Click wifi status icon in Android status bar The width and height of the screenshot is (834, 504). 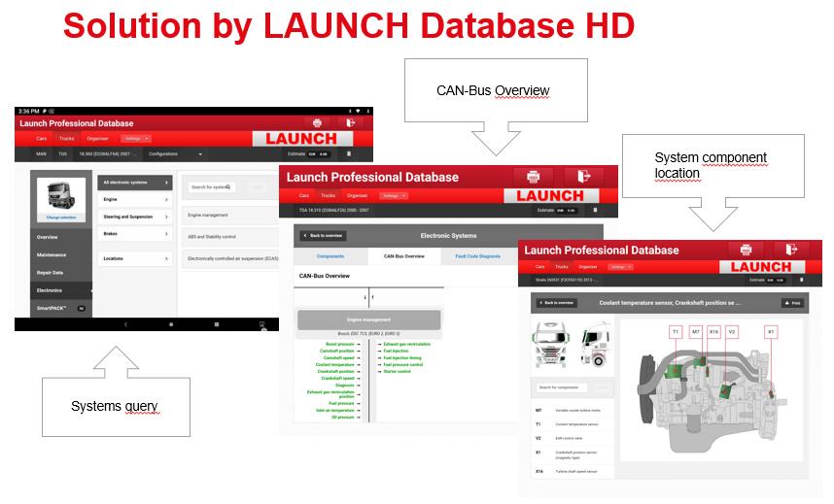[358, 111]
